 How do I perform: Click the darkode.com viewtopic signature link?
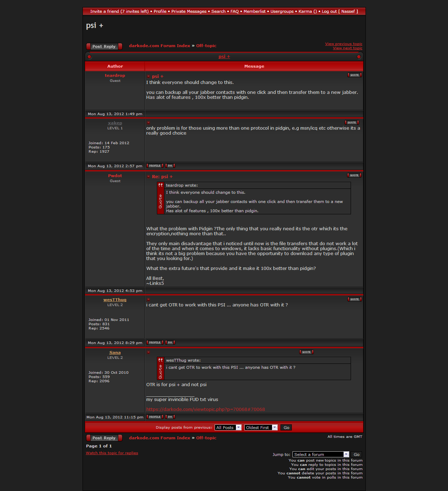click(205, 410)
